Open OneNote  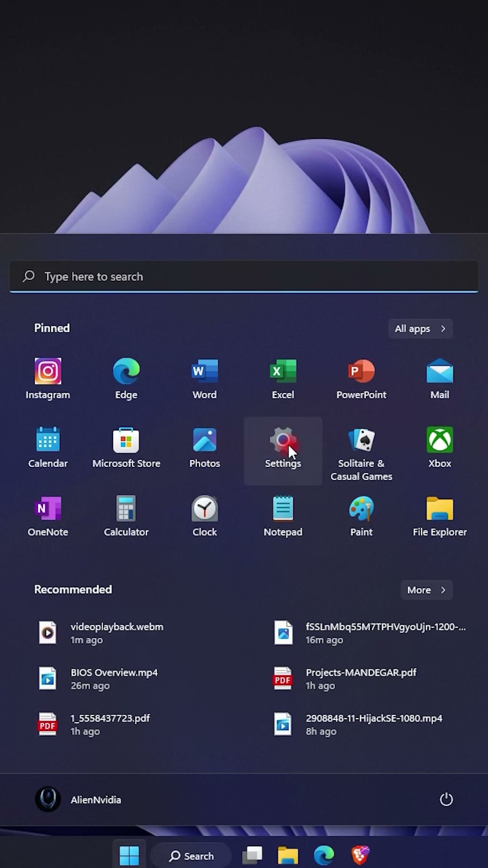click(48, 516)
